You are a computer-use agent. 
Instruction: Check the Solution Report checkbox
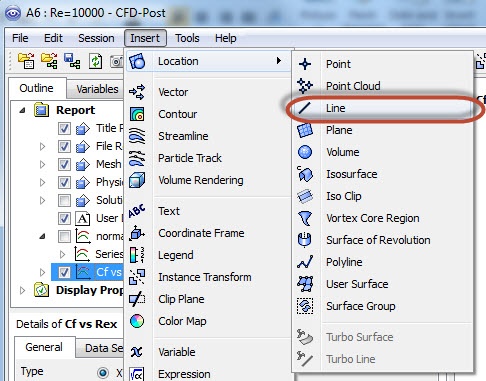[64, 200]
